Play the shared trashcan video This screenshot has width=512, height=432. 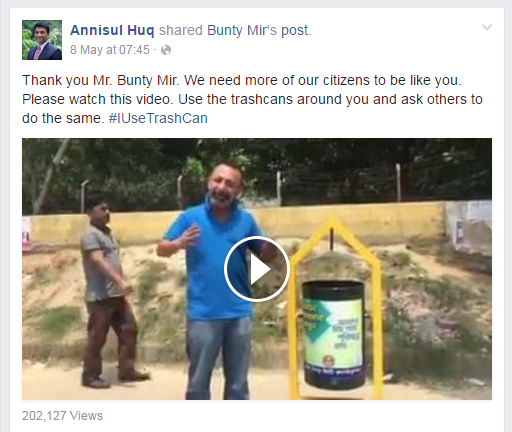click(256, 269)
